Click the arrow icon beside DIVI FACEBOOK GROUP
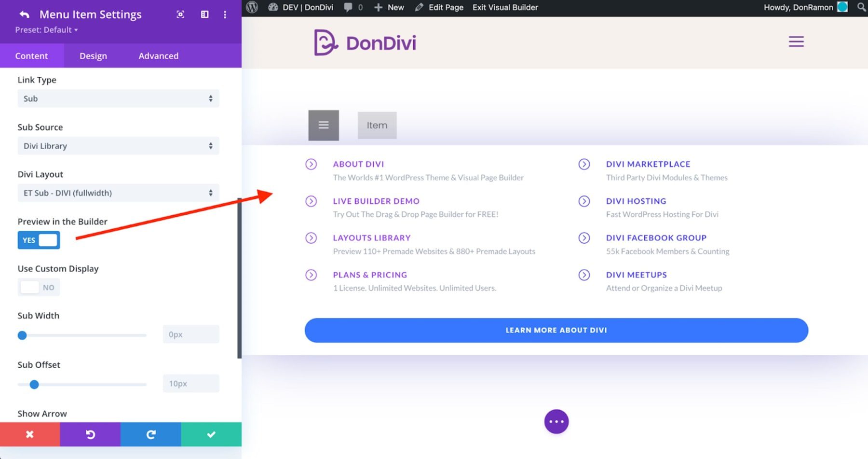 [584, 238]
